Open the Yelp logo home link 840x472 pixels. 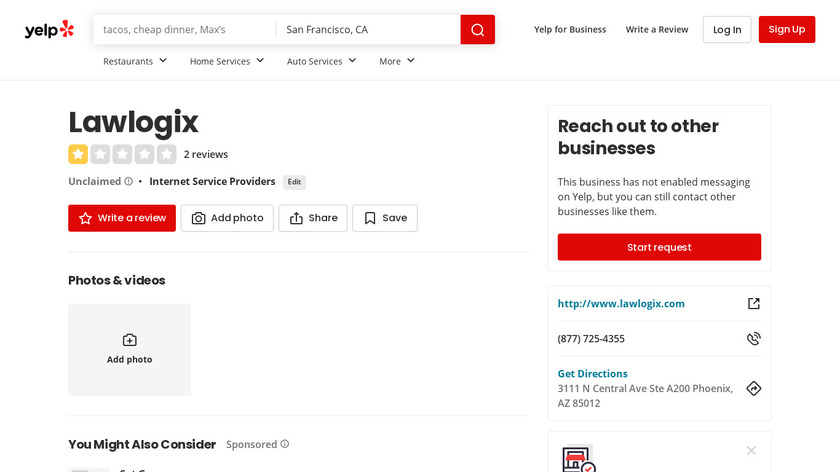[49, 29]
